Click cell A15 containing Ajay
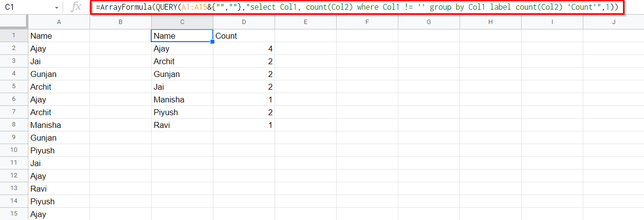The image size is (644, 220). (59, 214)
